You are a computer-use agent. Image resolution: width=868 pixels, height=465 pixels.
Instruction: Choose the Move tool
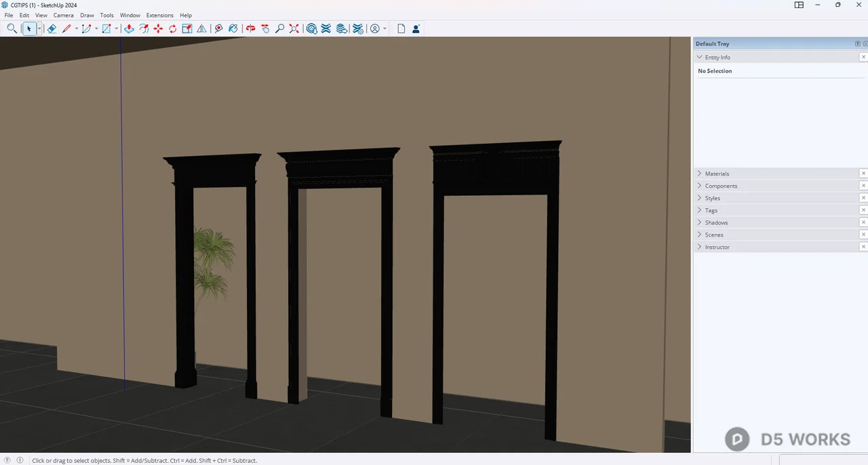[x=158, y=28]
